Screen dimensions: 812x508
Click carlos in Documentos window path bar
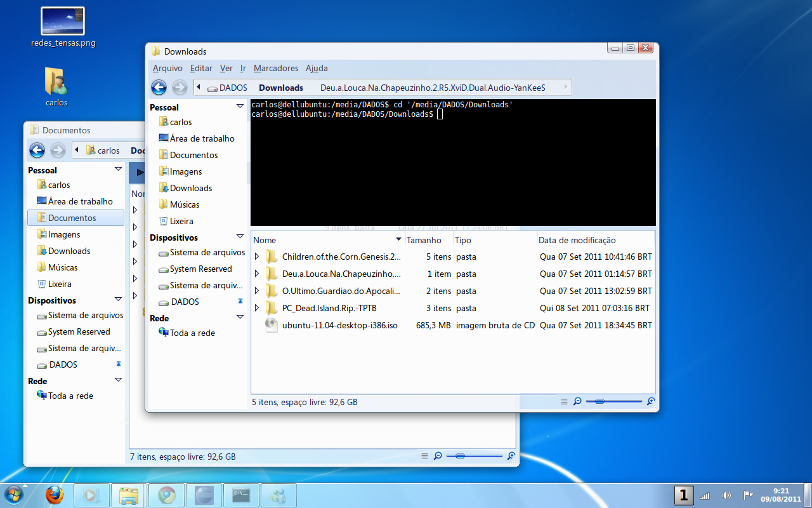point(103,150)
